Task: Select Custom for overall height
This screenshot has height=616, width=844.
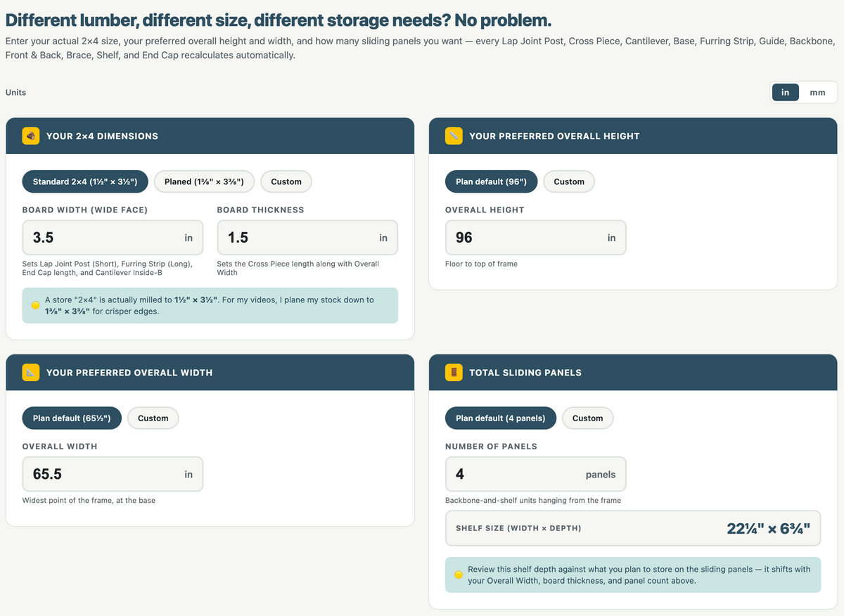Action: 569,181
